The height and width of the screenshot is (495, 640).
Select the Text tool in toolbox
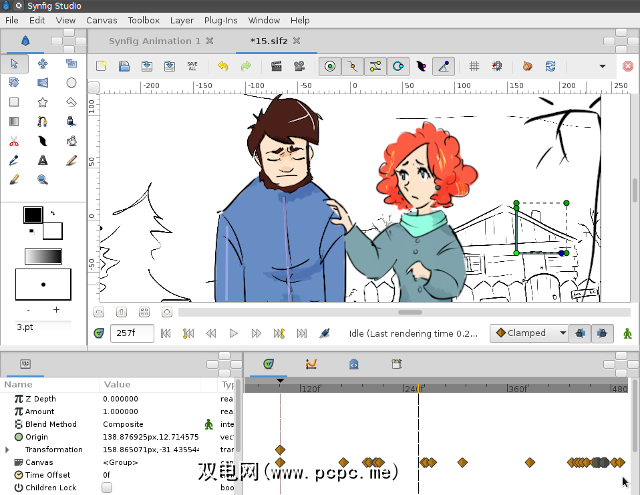pos(43,160)
